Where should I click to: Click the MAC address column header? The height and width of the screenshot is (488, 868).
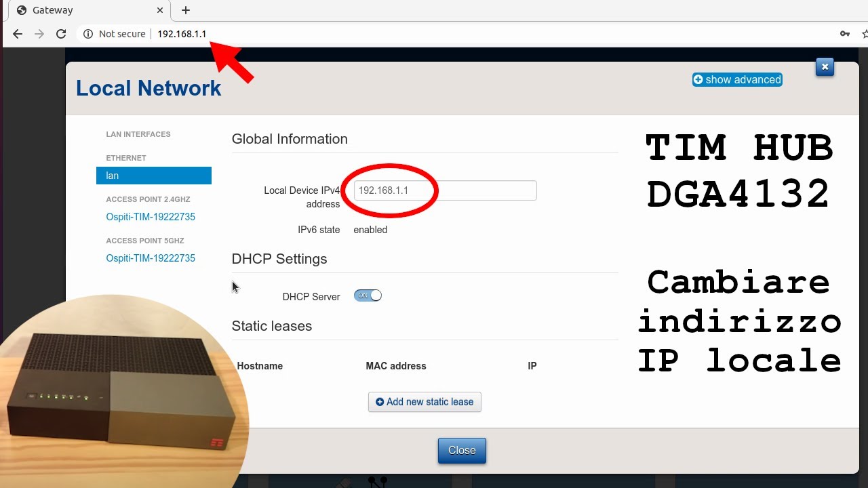[396, 366]
